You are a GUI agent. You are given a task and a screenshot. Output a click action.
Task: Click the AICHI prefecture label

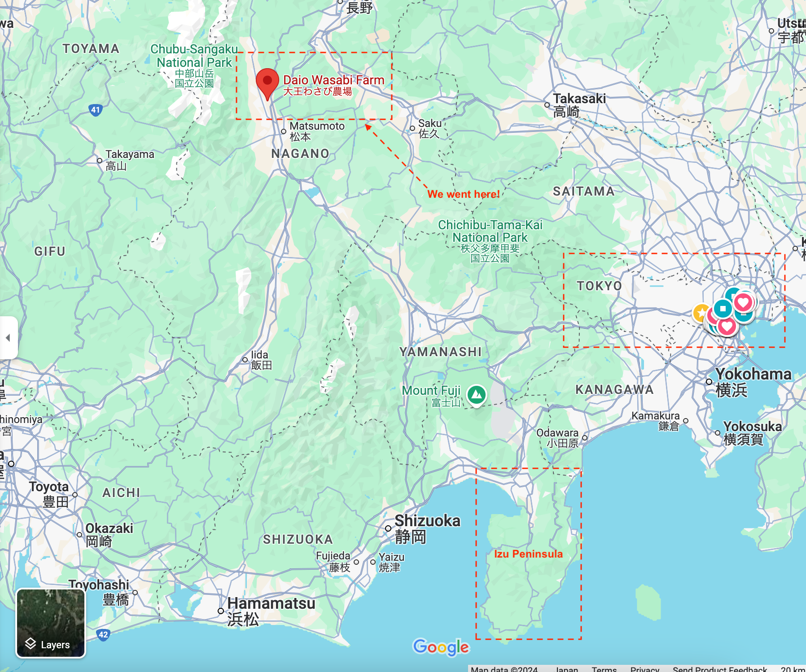click(121, 493)
